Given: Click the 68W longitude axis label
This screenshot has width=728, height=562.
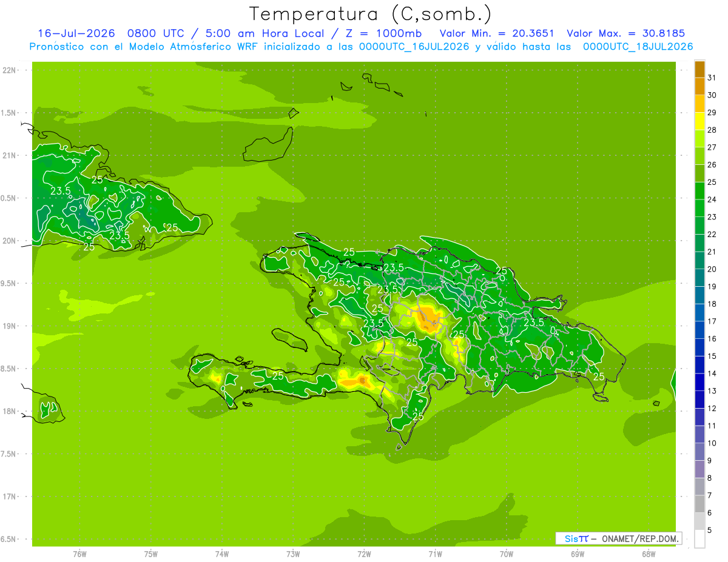Looking at the screenshot, I should click(x=649, y=554).
